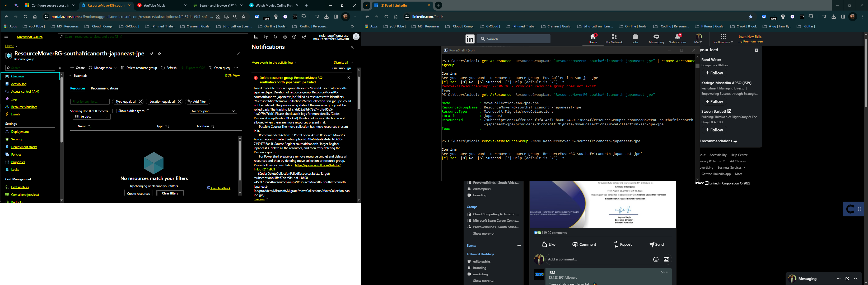The height and width of the screenshot is (285, 868).
Task: Open Cost analysis menu item
Action: 20,187
